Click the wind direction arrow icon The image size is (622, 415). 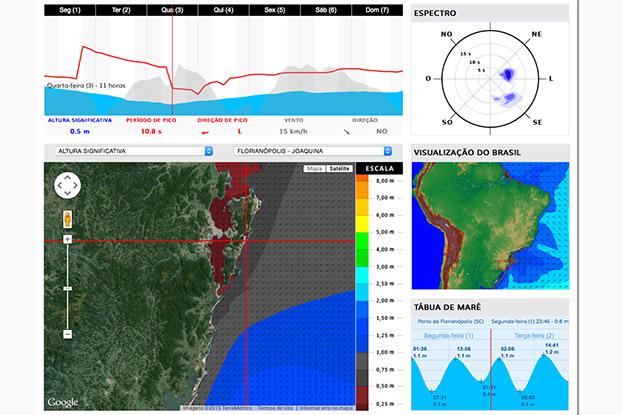click(347, 132)
